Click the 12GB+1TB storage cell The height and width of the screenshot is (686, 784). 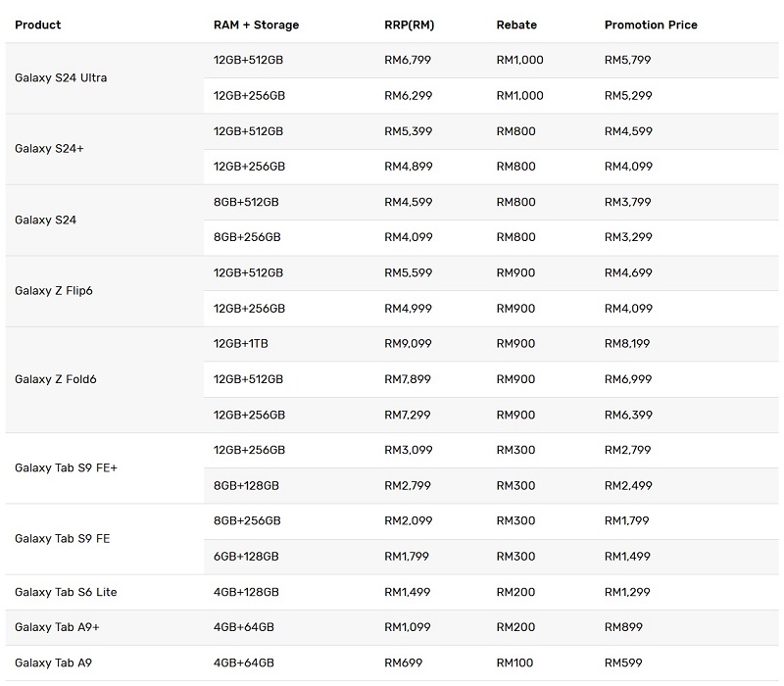(x=240, y=344)
